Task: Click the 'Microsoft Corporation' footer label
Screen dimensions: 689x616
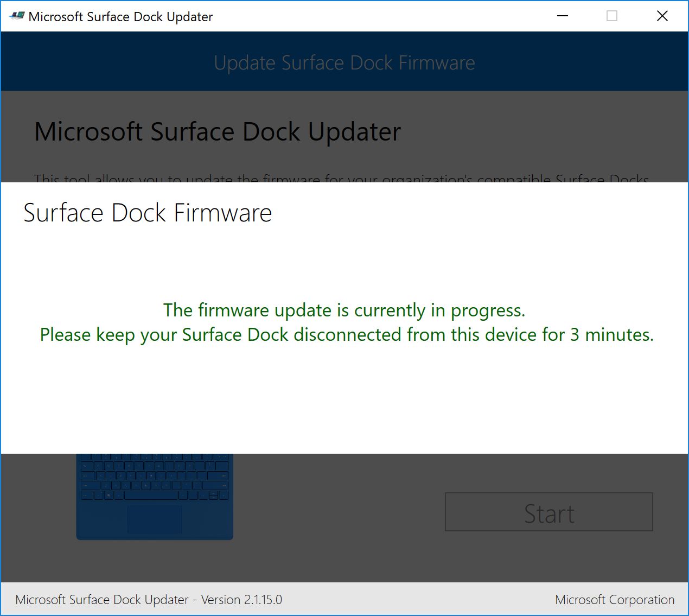Action: click(x=615, y=600)
